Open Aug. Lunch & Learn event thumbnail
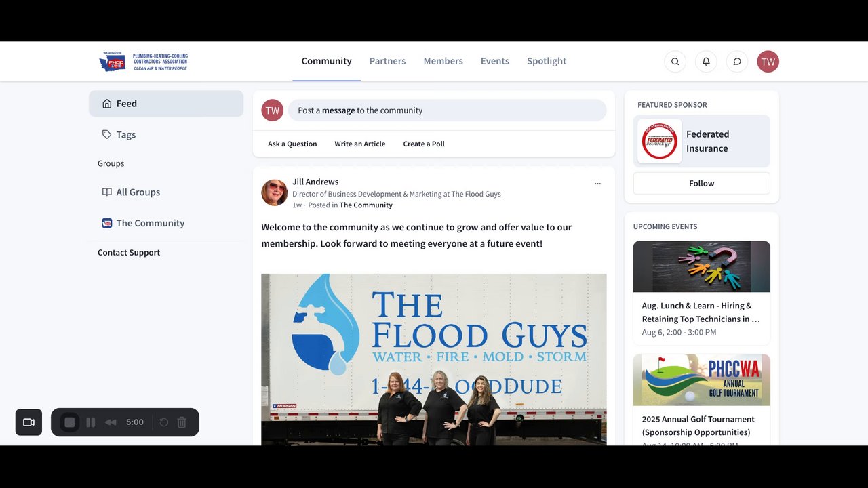Image resolution: width=868 pixels, height=488 pixels. click(702, 266)
